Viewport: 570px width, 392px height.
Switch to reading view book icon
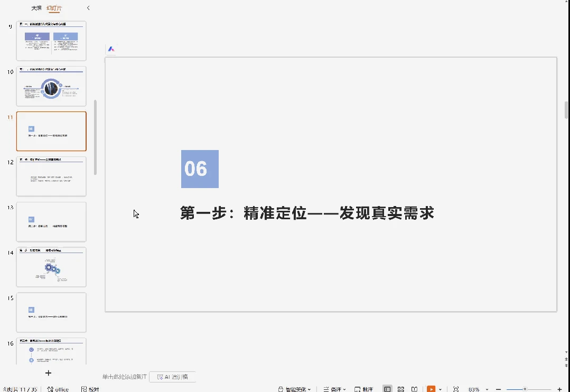tap(414, 389)
